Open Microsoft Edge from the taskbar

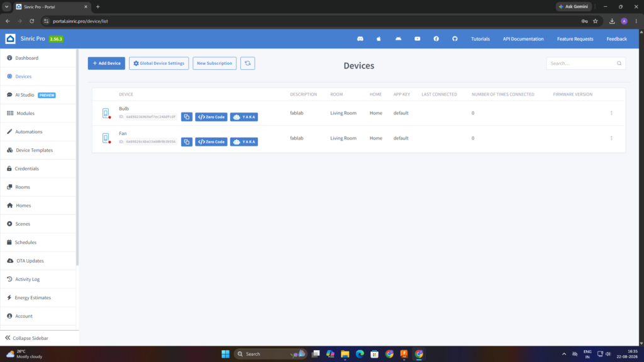point(360,354)
